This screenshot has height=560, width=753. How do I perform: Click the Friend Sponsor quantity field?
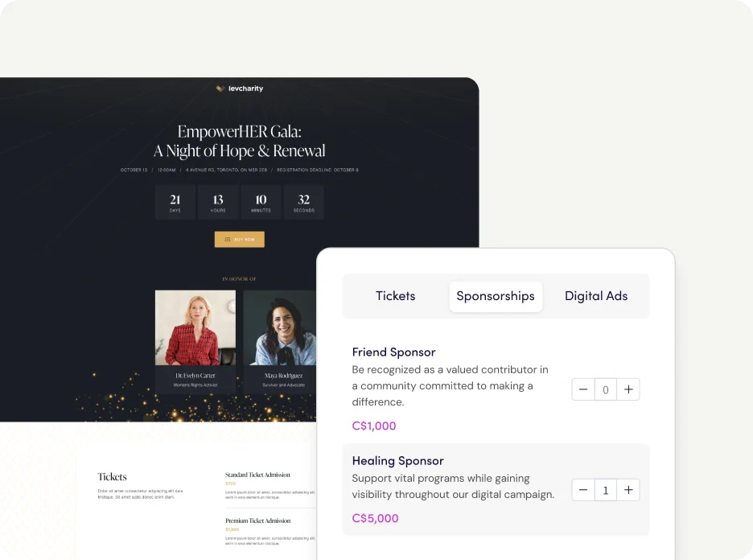tap(606, 389)
